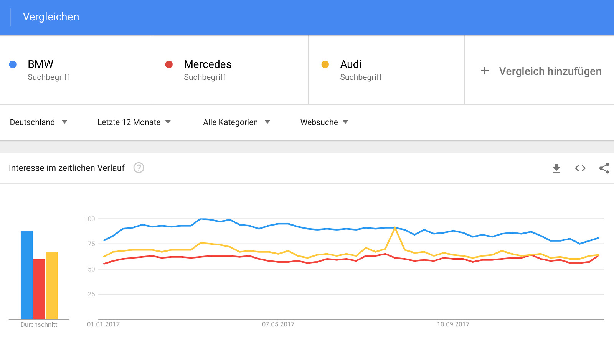
Task: Click the yellow Audi average bar
Action: click(x=51, y=285)
